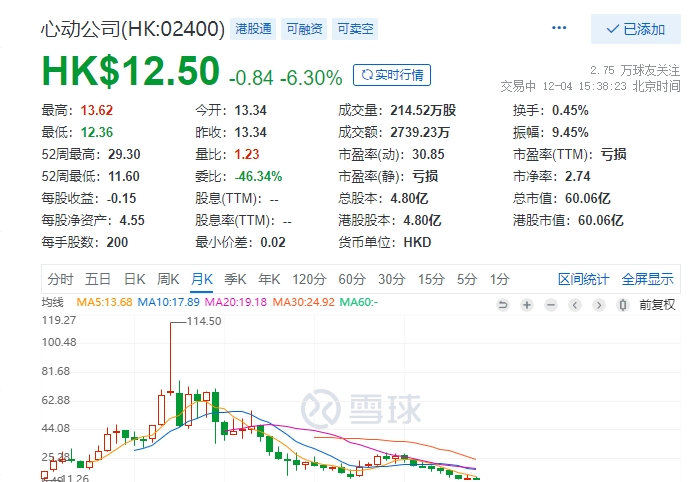The width and height of the screenshot is (700, 482).
Task: Click the 62.88 y-axis label
Action: (56, 400)
